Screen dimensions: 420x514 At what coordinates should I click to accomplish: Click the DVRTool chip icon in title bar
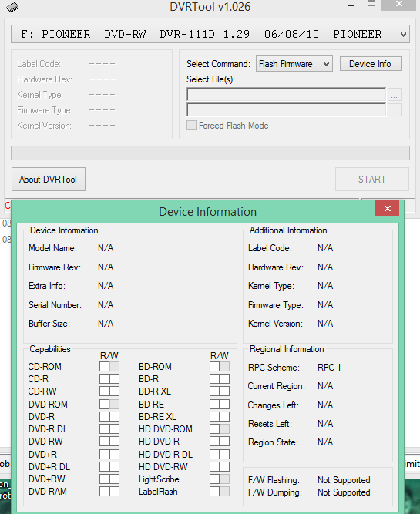(12, 7)
